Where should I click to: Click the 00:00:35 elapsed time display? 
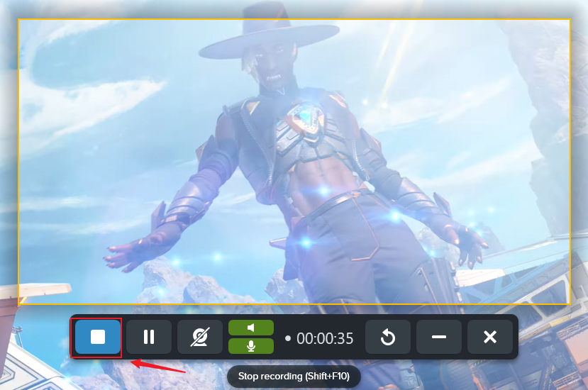click(x=325, y=338)
